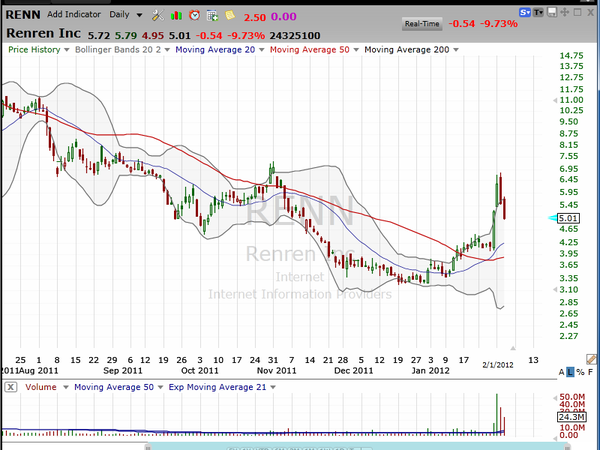The width and height of the screenshot is (600, 450).
Task: Click the 5.79 high price in the header
Action: (126, 36)
